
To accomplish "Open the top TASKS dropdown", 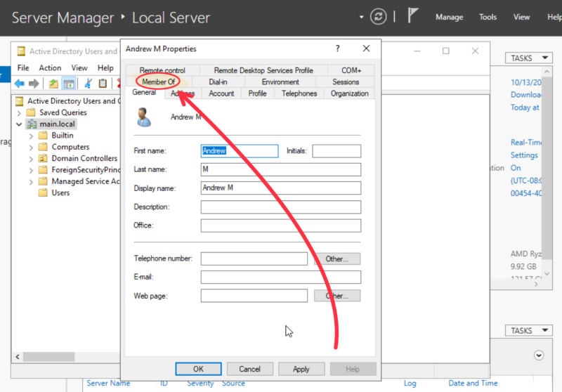I will point(525,58).
